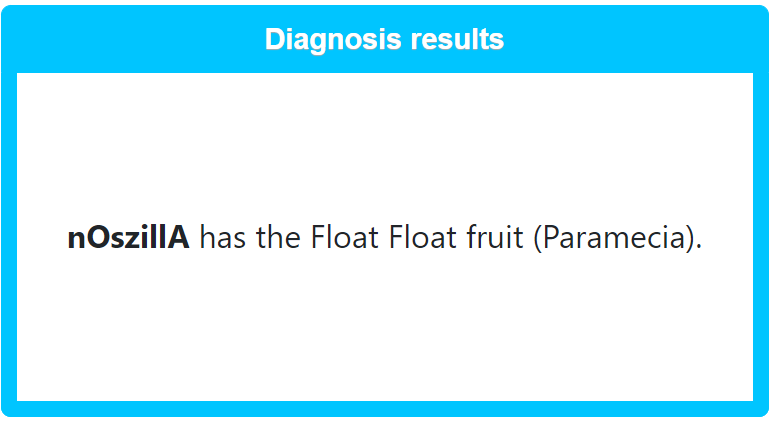Viewport: 774px width, 421px height.
Task: Click the blue bottom border of the card
Action: pyautogui.click(x=385, y=409)
